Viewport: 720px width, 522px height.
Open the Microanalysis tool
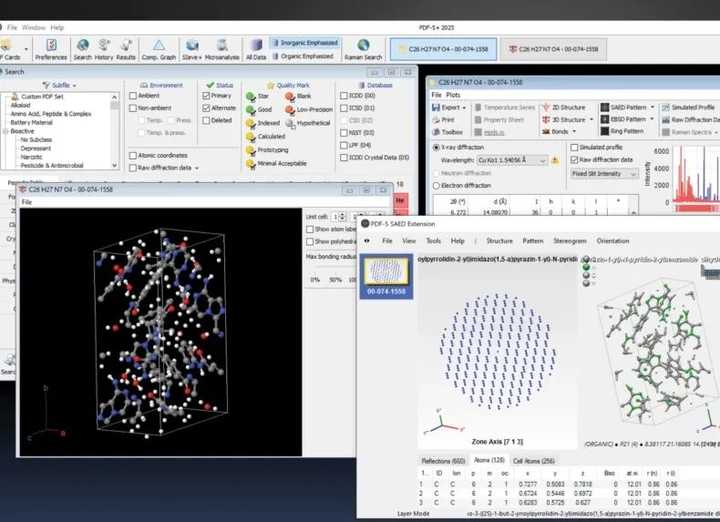[x=222, y=50]
